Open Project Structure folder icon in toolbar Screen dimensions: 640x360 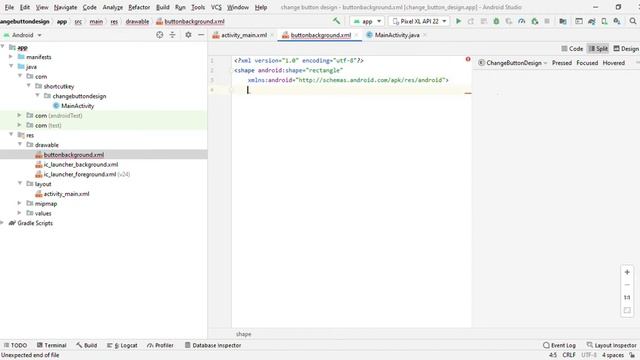pyautogui.click(x=563, y=21)
